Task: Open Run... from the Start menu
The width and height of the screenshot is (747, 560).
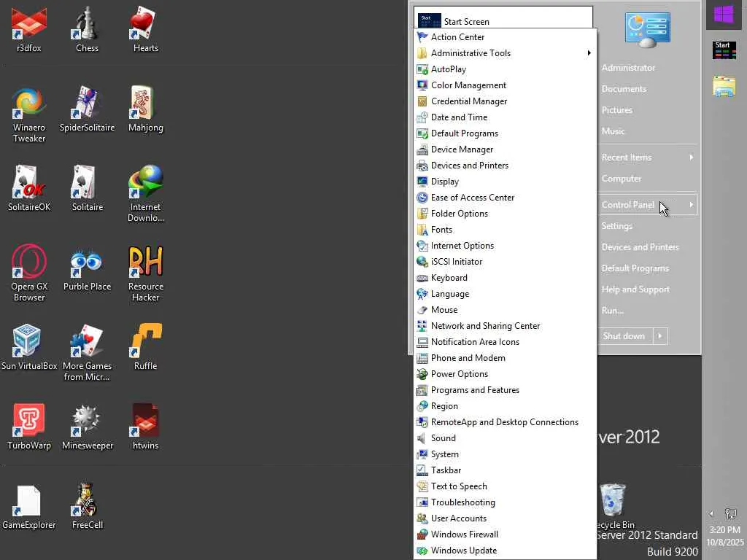Action: click(613, 311)
